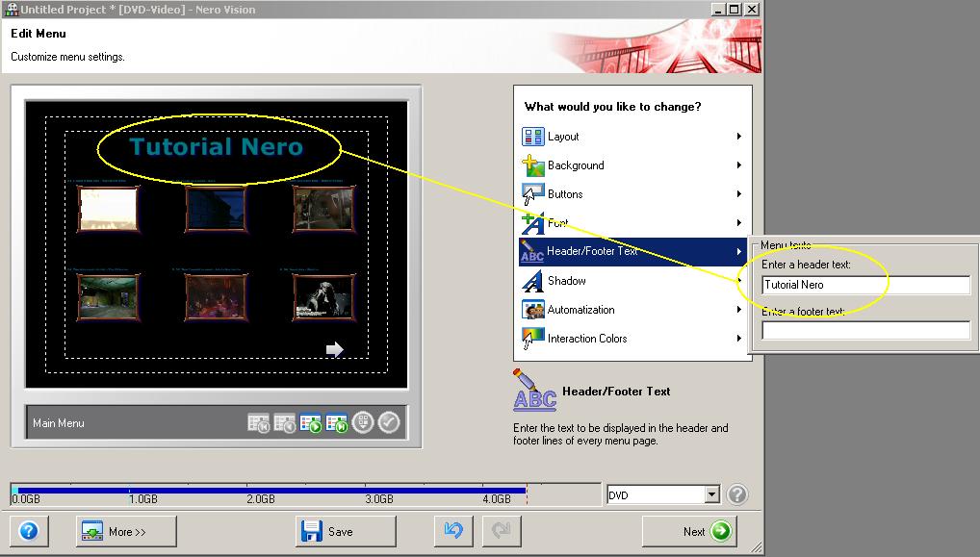Expand the Header/Footer Text submenu arrow
980x557 pixels.
738,252
